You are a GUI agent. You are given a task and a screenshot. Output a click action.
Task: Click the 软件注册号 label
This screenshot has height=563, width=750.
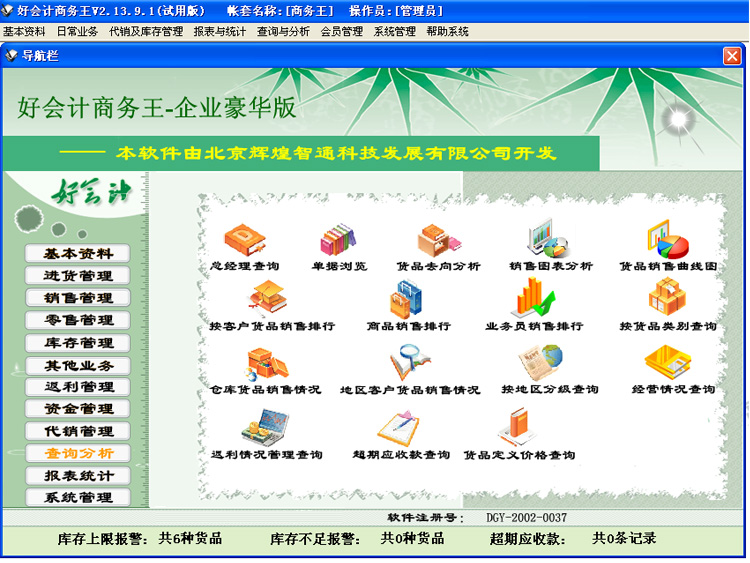425,518
